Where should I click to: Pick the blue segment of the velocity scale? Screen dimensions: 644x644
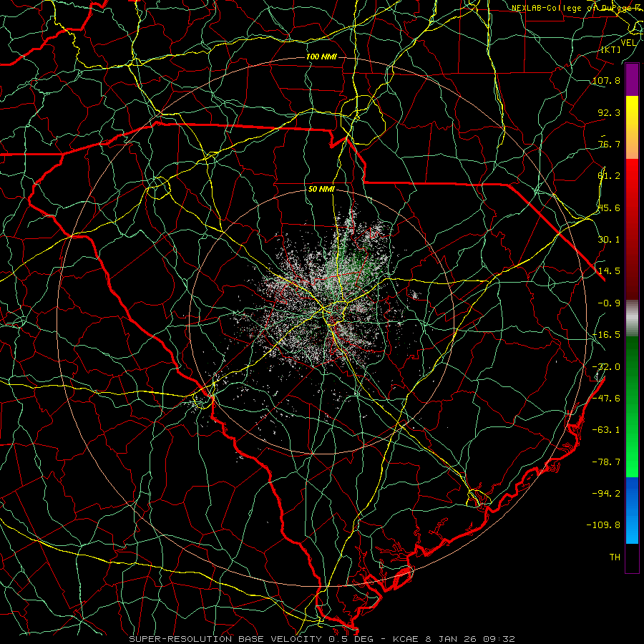click(x=632, y=510)
